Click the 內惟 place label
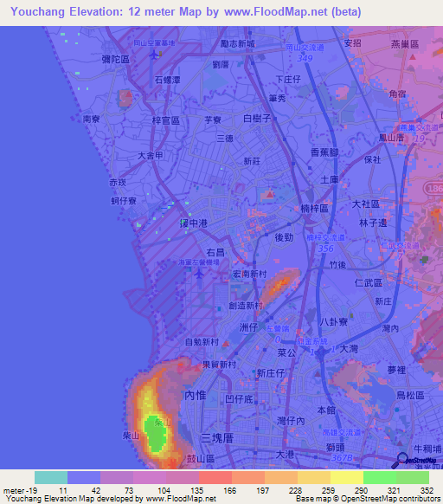Image resolution: width=443 pixels, height=504 pixels. [196, 395]
